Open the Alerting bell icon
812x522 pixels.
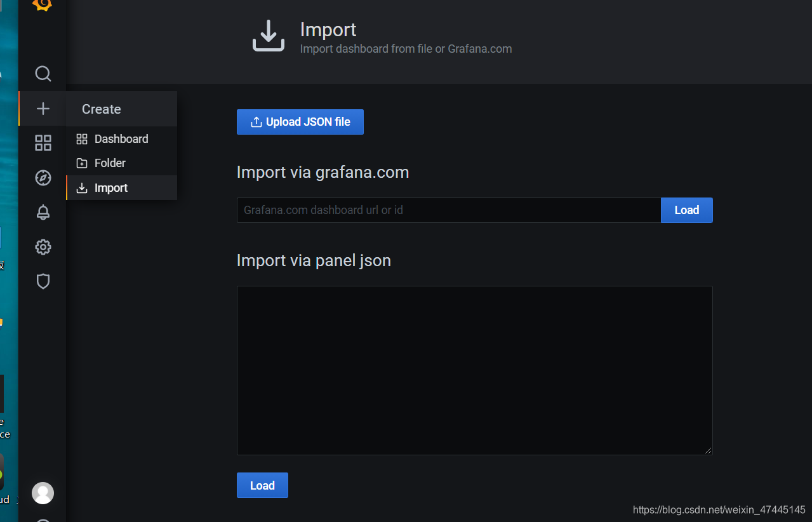pyautogui.click(x=43, y=212)
